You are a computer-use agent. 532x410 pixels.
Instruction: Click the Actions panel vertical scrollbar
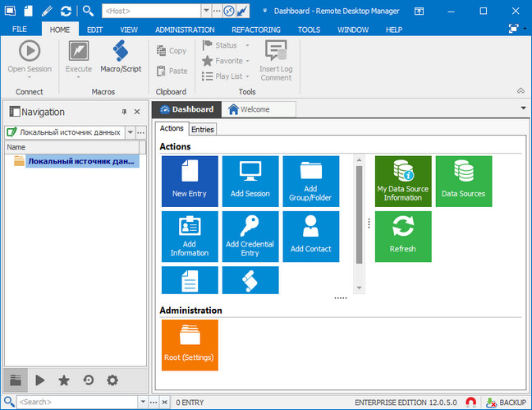pyautogui.click(x=359, y=214)
